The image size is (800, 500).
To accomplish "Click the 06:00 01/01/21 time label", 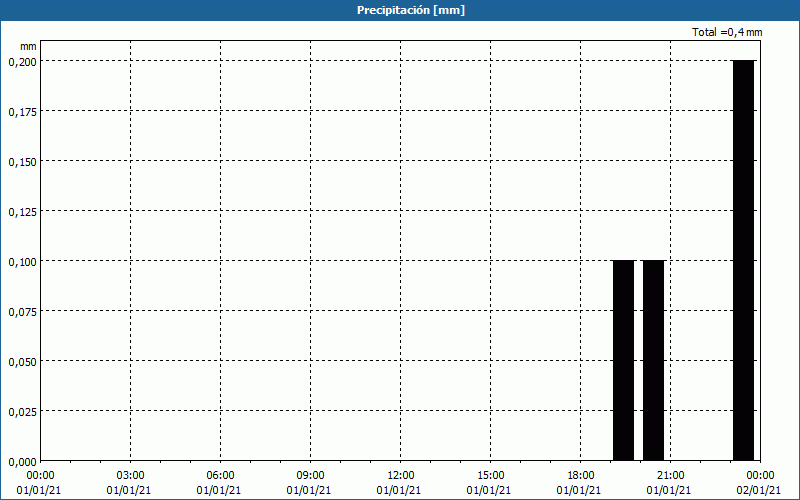I will (220, 483).
